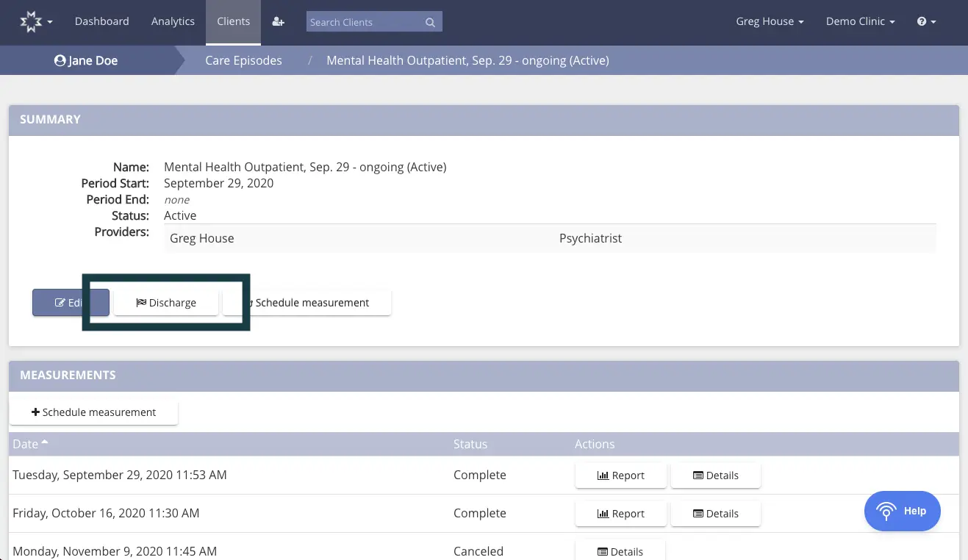The height and width of the screenshot is (560, 968).
Task: Open the question mark help dropdown
Action: [x=925, y=21]
